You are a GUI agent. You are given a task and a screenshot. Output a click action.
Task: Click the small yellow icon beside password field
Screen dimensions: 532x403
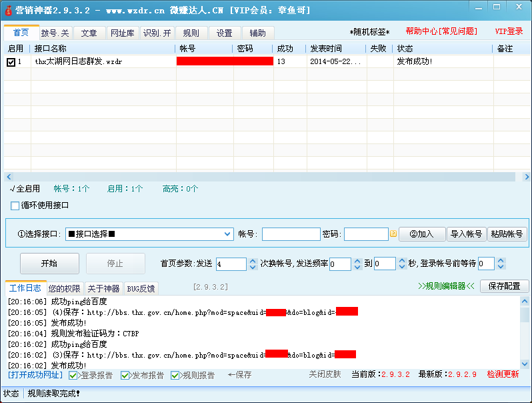coord(393,234)
